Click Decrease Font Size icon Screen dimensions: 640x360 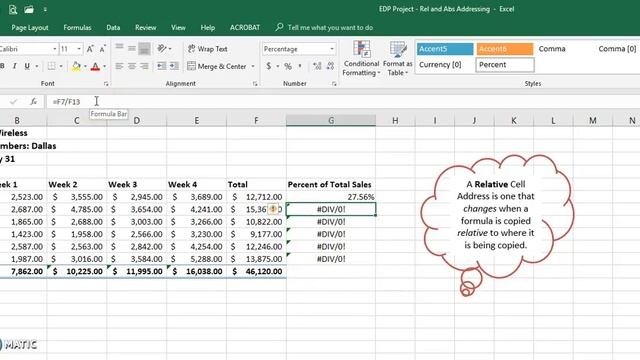click(x=103, y=49)
